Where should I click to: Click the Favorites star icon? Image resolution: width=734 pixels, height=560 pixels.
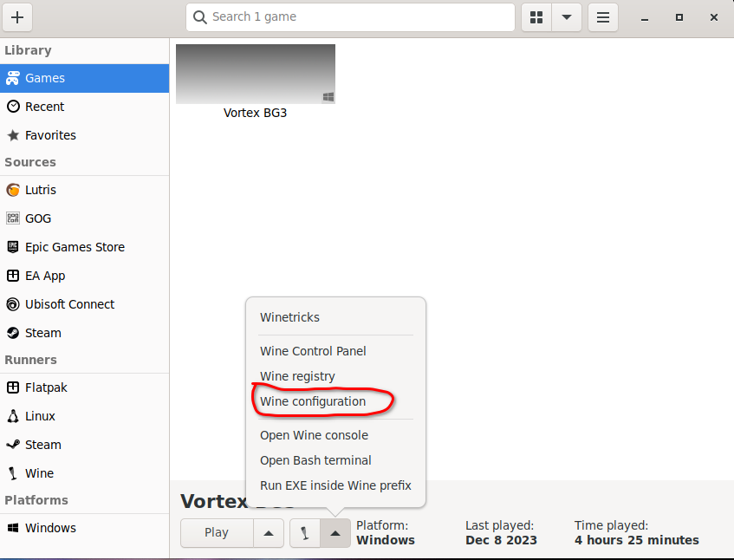(13, 135)
